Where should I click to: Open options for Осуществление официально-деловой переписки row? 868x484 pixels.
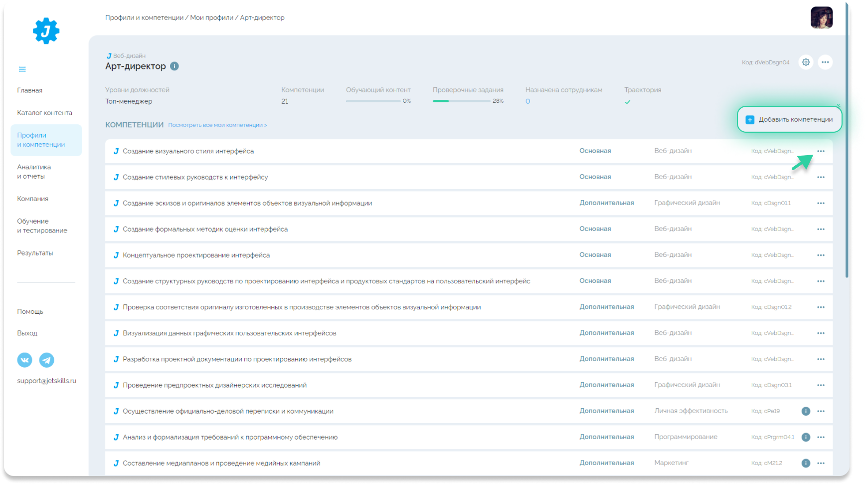pos(821,411)
